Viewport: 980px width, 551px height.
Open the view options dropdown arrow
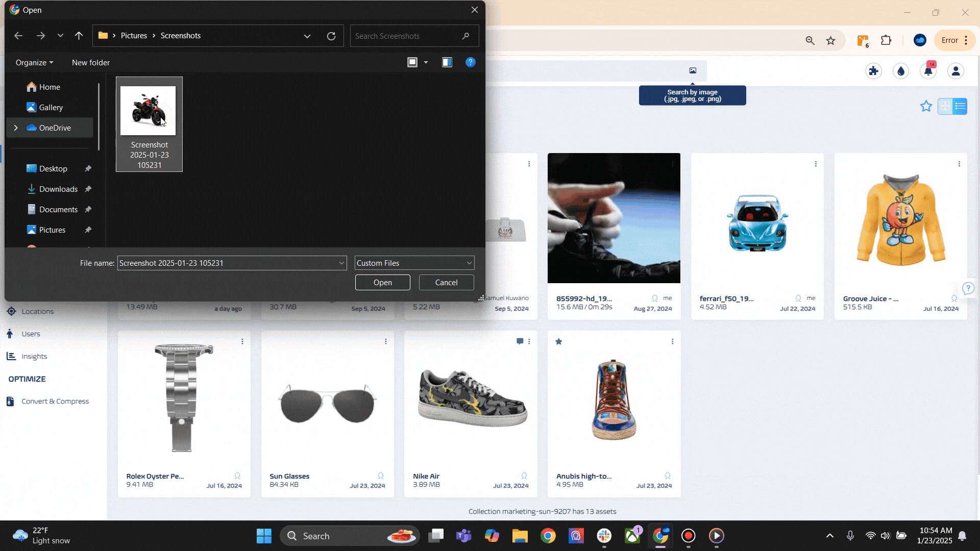(x=426, y=62)
